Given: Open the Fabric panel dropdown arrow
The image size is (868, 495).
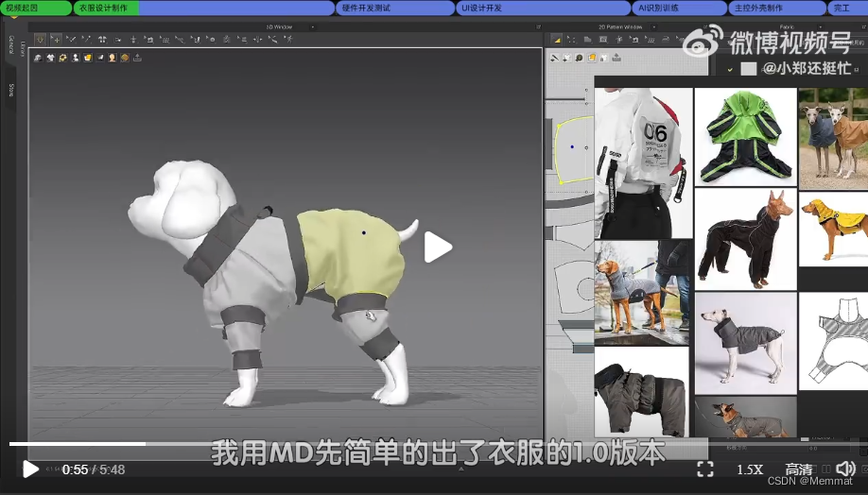Looking at the screenshot, I should click(821, 26).
